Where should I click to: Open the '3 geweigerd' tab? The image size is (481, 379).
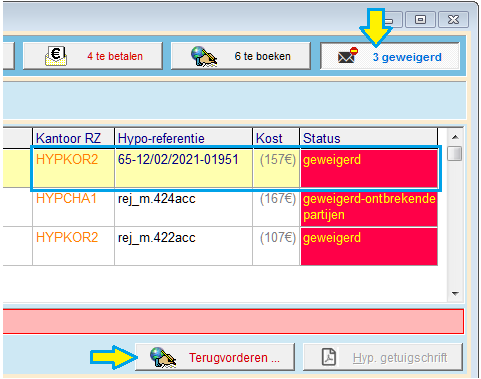click(390, 56)
